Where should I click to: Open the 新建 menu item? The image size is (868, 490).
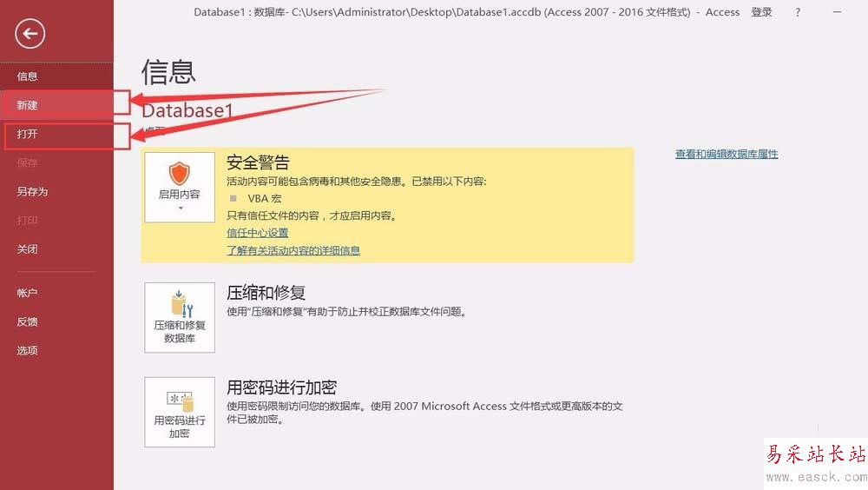(x=56, y=105)
